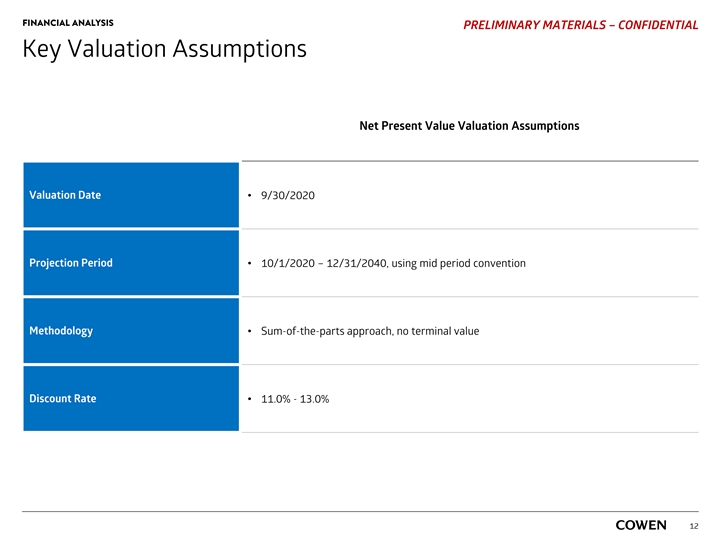Click the Valuation Date row label
The width and height of the screenshot is (720, 540).
click(65, 195)
